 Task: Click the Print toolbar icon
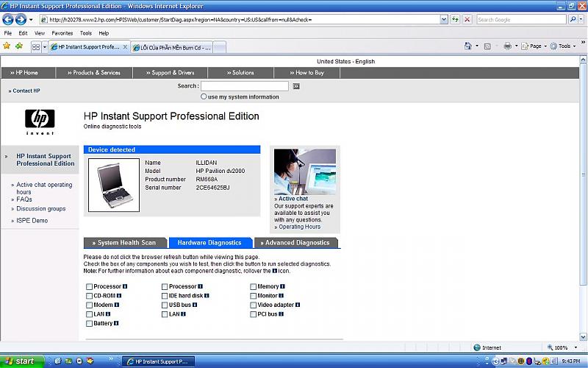[507, 46]
